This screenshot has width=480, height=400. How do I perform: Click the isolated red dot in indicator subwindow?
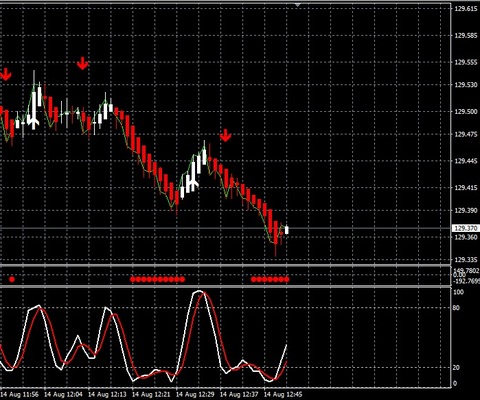pyautogui.click(x=12, y=279)
